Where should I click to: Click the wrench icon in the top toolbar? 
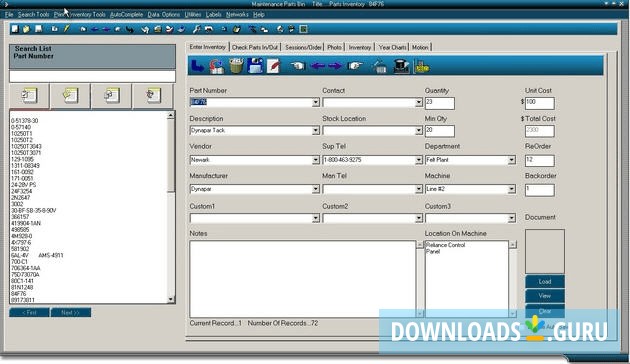tap(196, 29)
